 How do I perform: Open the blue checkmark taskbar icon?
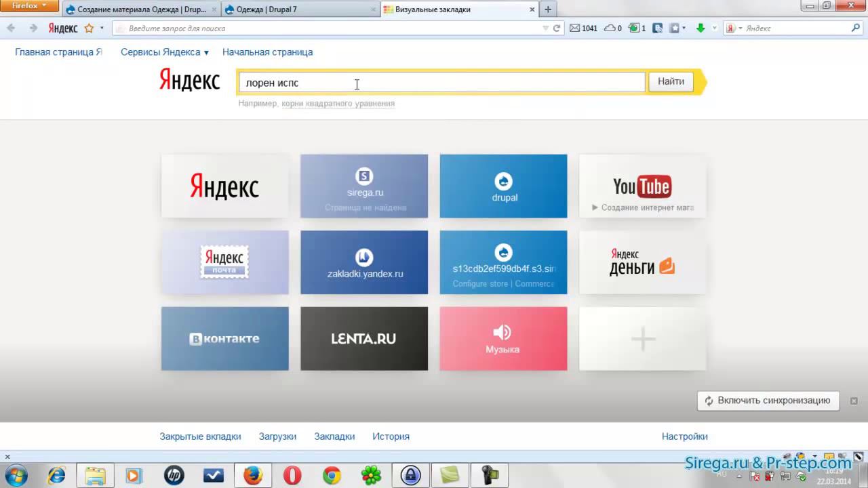(214, 475)
